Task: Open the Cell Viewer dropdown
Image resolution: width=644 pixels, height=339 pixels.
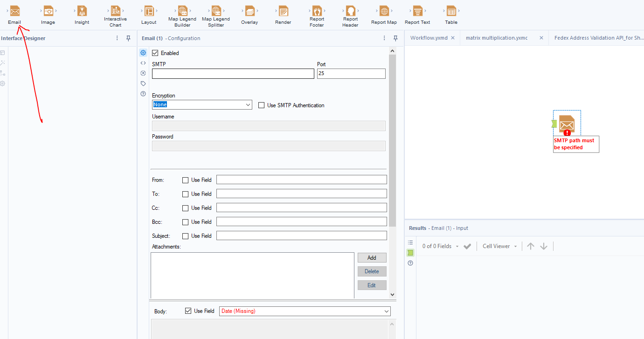Action: click(499, 246)
